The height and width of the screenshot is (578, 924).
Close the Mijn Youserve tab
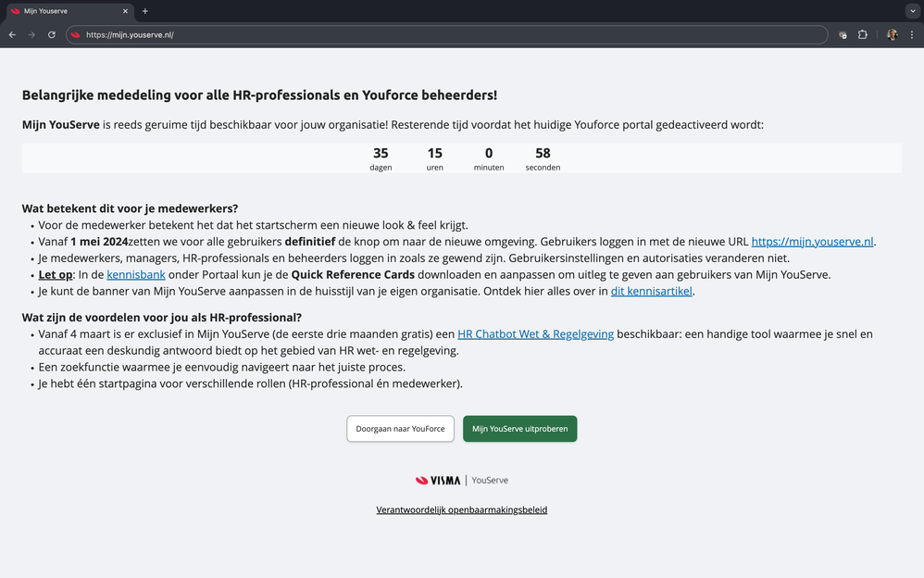[x=125, y=11]
